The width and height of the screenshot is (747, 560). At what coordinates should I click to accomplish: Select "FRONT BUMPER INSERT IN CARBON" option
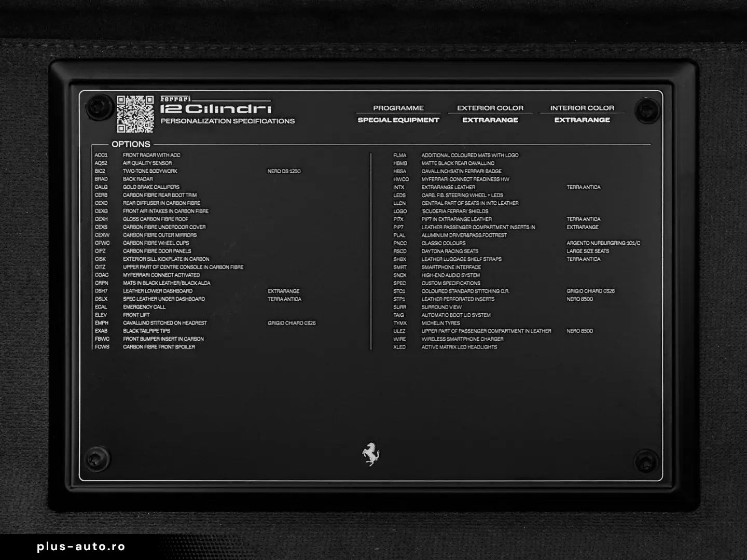click(163, 339)
